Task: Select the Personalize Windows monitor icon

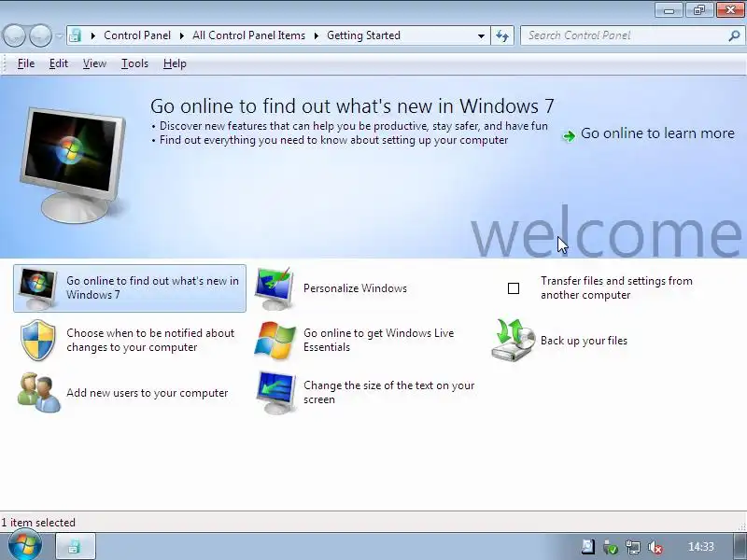Action: [x=274, y=288]
